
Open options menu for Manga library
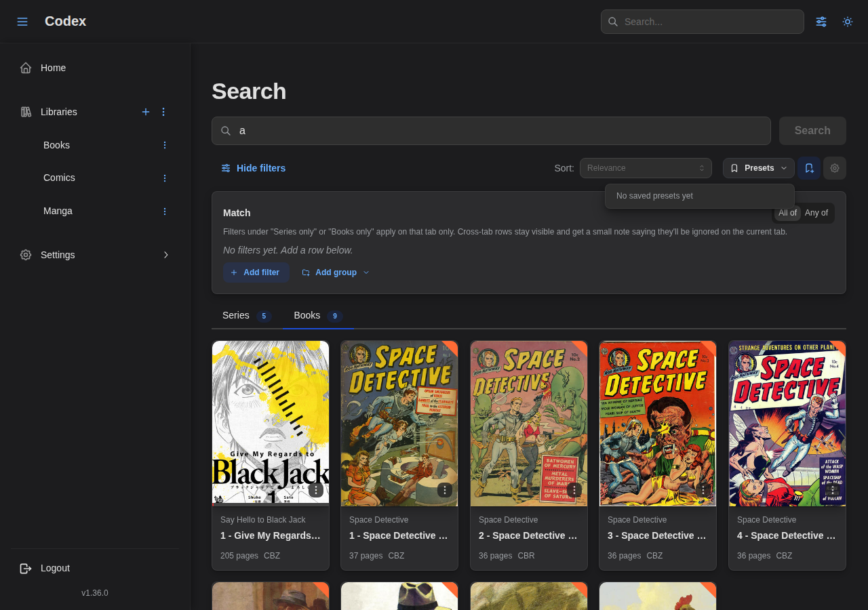click(x=164, y=211)
